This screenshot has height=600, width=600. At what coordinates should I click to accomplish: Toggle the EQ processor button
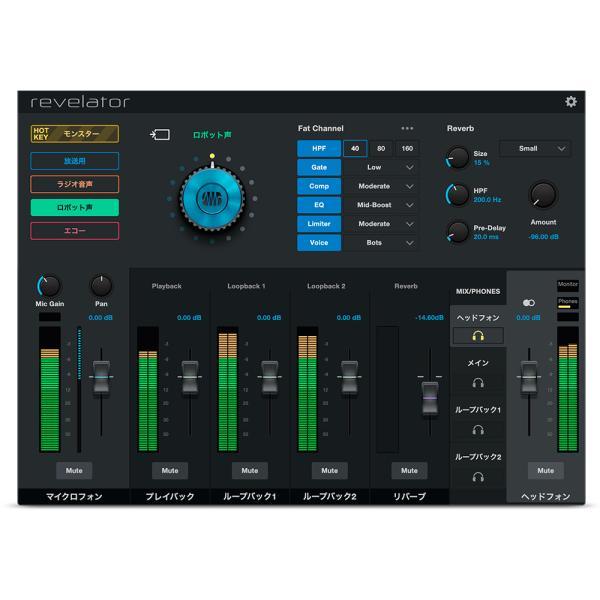click(319, 205)
